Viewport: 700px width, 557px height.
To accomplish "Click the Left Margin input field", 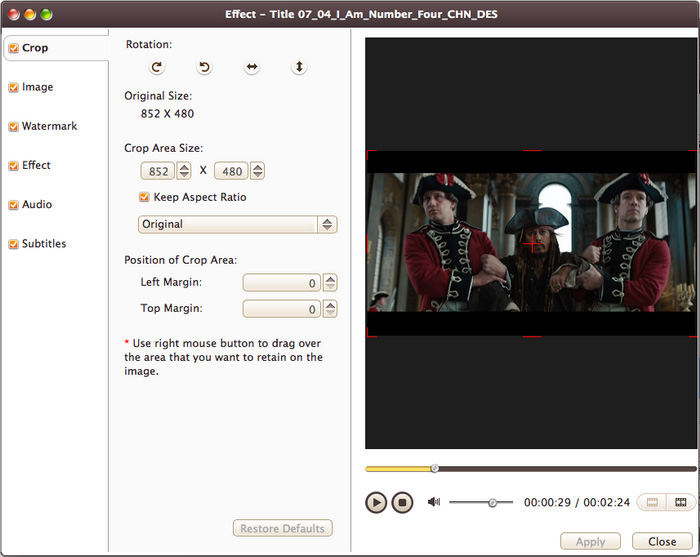I will point(281,283).
